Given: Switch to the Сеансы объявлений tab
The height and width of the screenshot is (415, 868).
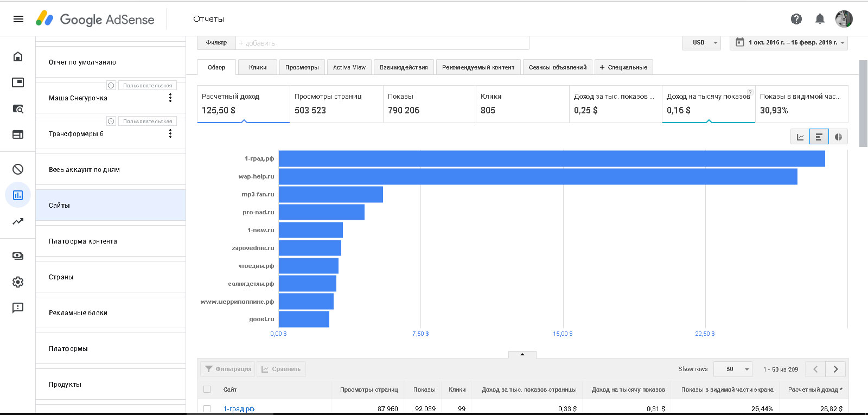Looking at the screenshot, I should pyautogui.click(x=558, y=67).
